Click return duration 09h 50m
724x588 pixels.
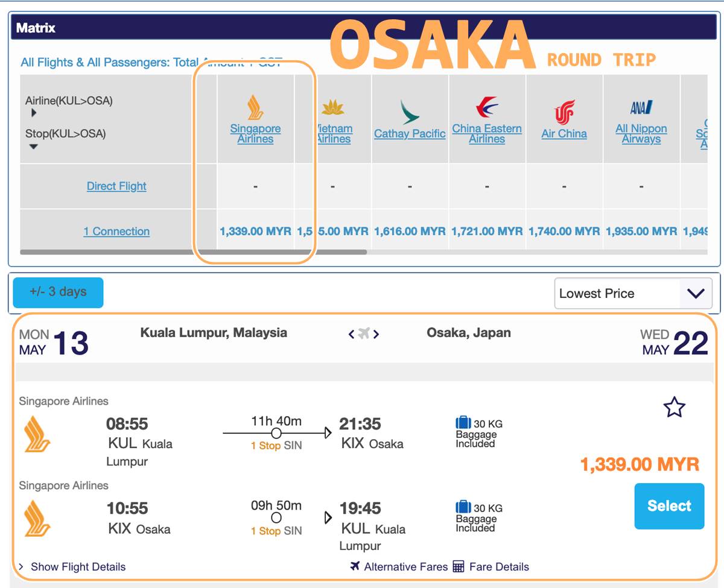(x=276, y=505)
